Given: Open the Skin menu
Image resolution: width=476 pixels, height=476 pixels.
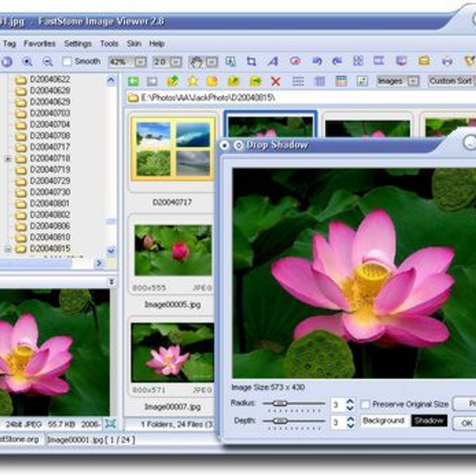Looking at the screenshot, I should pos(134,44).
